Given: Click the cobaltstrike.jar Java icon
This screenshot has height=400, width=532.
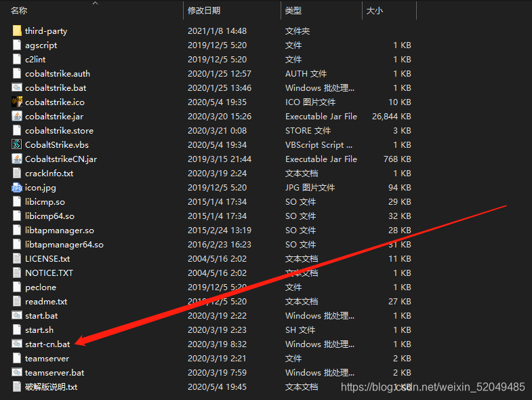Looking at the screenshot, I should point(17,116).
